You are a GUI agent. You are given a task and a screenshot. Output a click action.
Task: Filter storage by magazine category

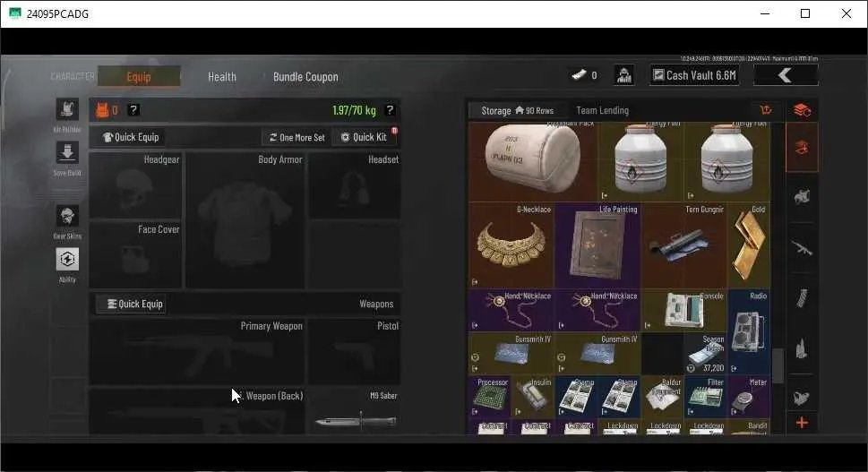pyautogui.click(x=802, y=297)
